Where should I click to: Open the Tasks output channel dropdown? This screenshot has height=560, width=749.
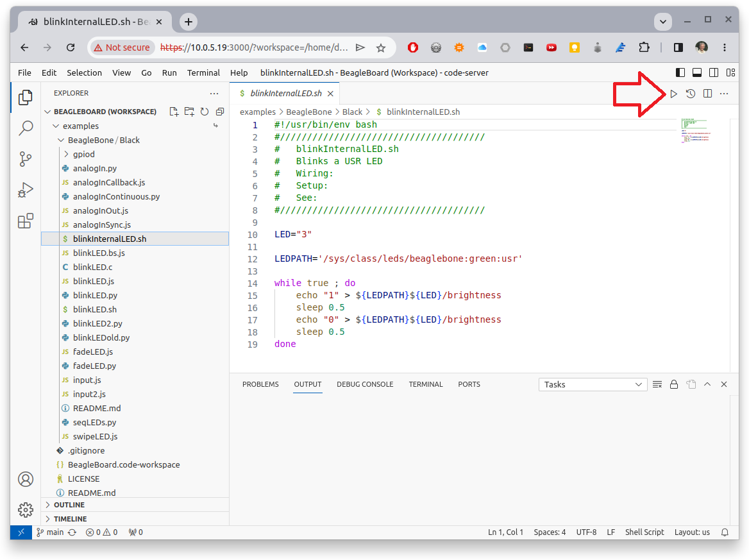pyautogui.click(x=593, y=384)
